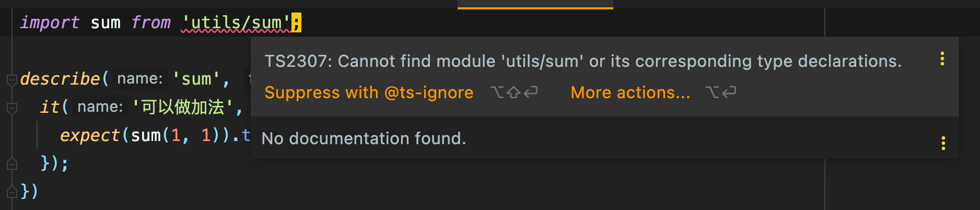Viewport: 980px width, 210px height.
Task: Click the 'sum' string argument of describe
Action: [x=196, y=79]
